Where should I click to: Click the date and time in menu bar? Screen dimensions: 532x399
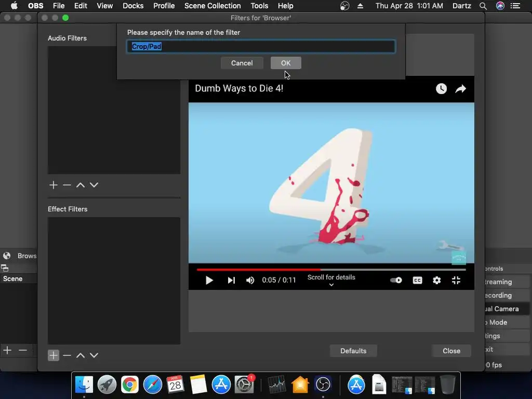click(409, 6)
